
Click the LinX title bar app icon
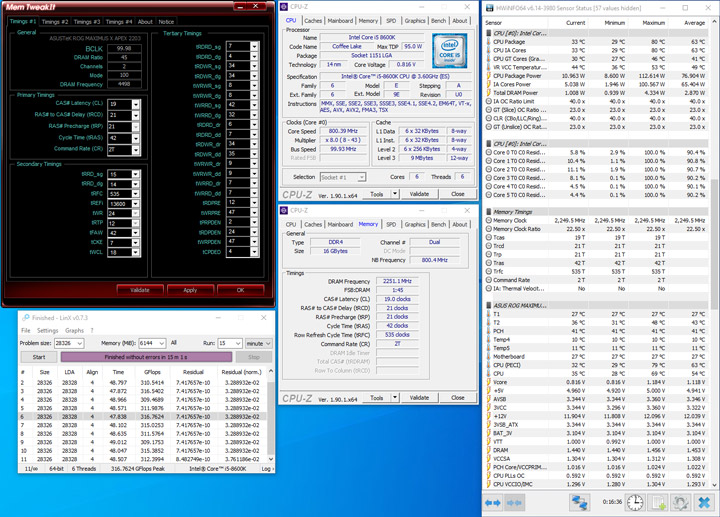point(26,318)
